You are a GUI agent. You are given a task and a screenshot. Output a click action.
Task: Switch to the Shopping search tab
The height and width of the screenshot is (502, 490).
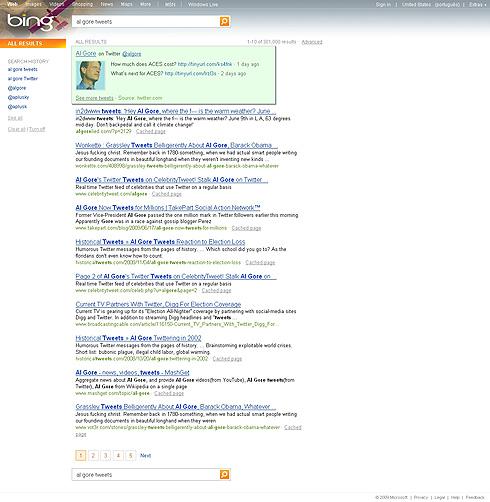click(82, 4)
